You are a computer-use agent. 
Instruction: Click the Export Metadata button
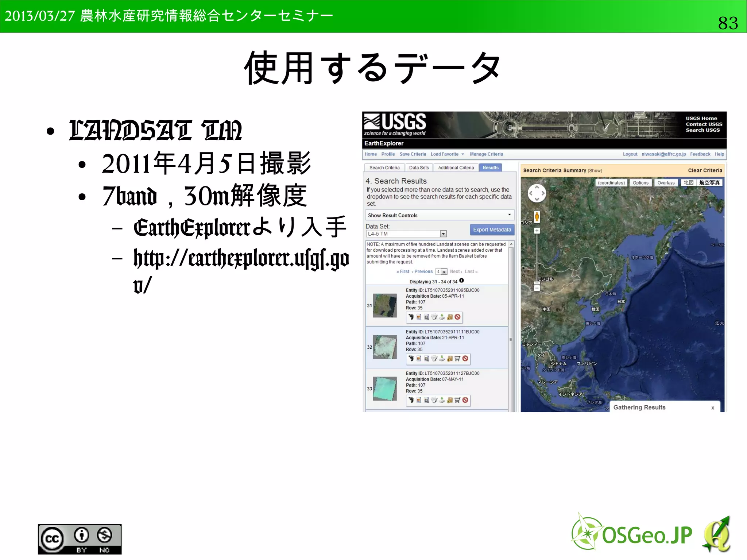(492, 230)
